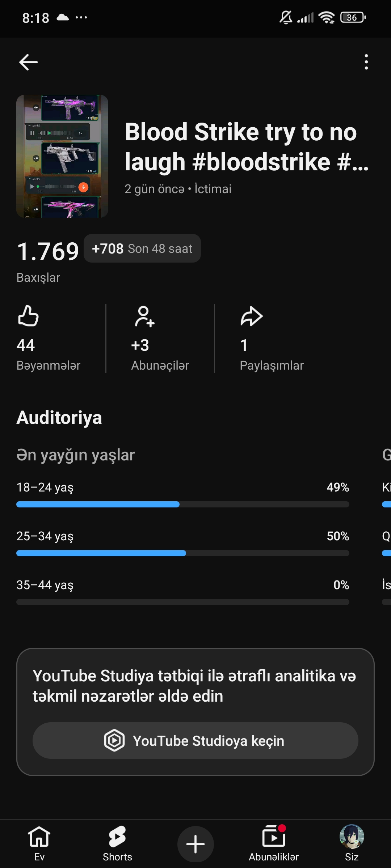The width and height of the screenshot is (391, 868).
Task: Tap the back arrow icon
Action: pyautogui.click(x=28, y=62)
